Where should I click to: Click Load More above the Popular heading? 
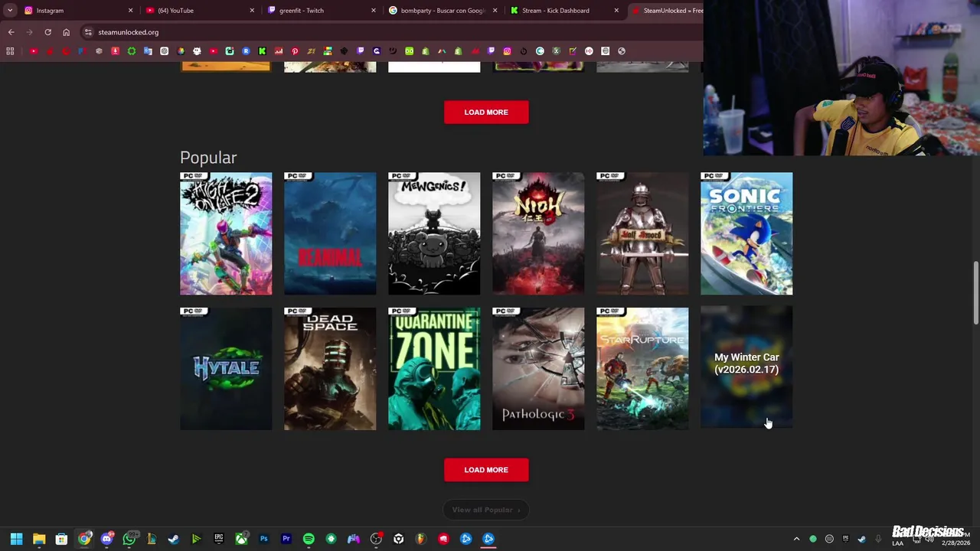[x=486, y=112]
